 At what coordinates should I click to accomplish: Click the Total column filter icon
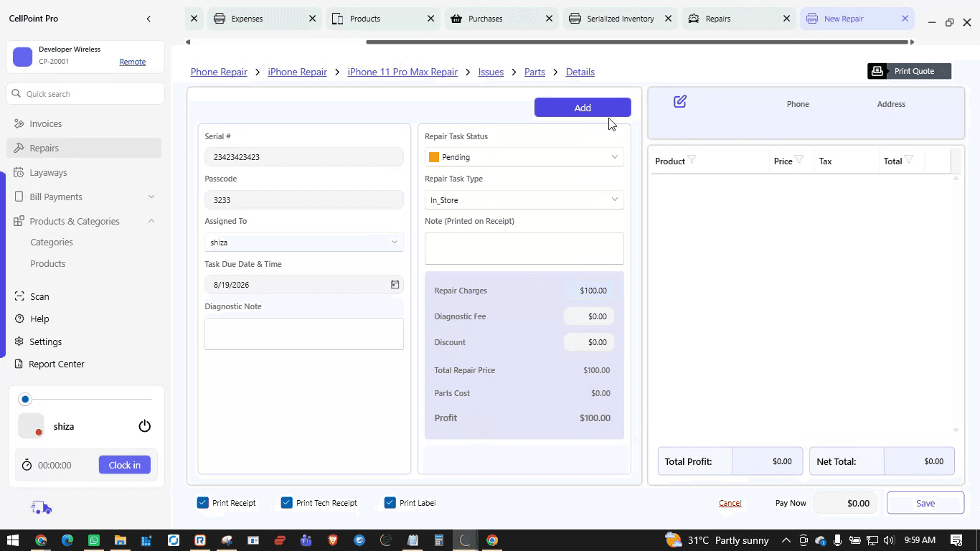[x=909, y=160]
